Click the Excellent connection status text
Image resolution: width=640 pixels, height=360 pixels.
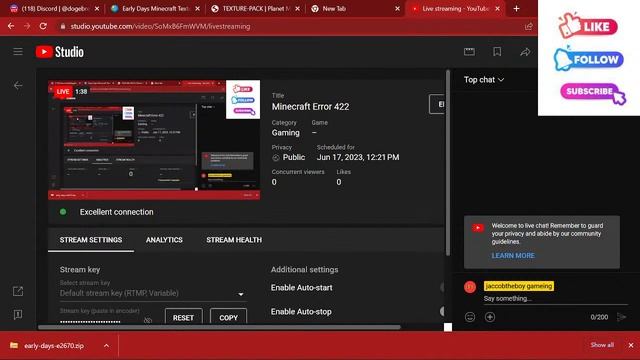pos(116,212)
